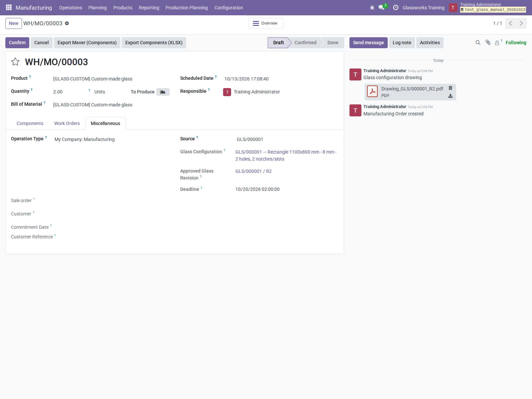Click gear actions icon beside WH/MO/00003
532x399 pixels.
[x=67, y=23]
